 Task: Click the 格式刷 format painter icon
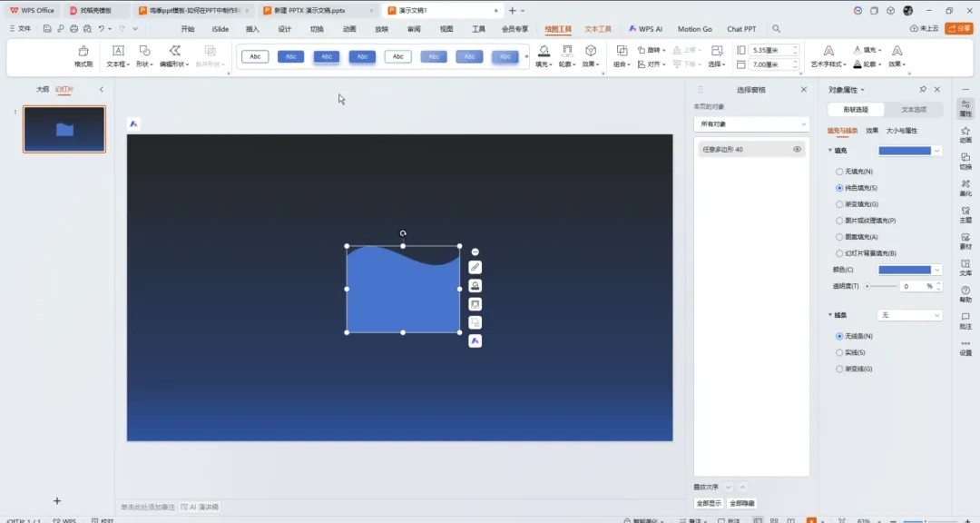pyautogui.click(x=83, y=51)
